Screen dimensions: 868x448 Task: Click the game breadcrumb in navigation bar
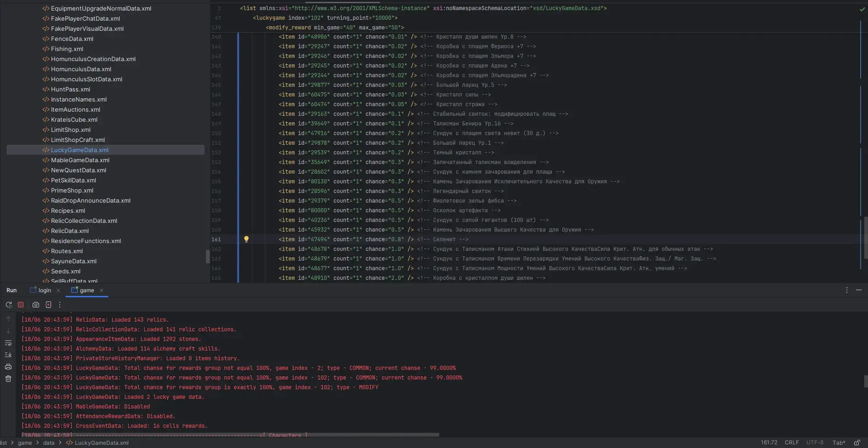[x=25, y=443]
